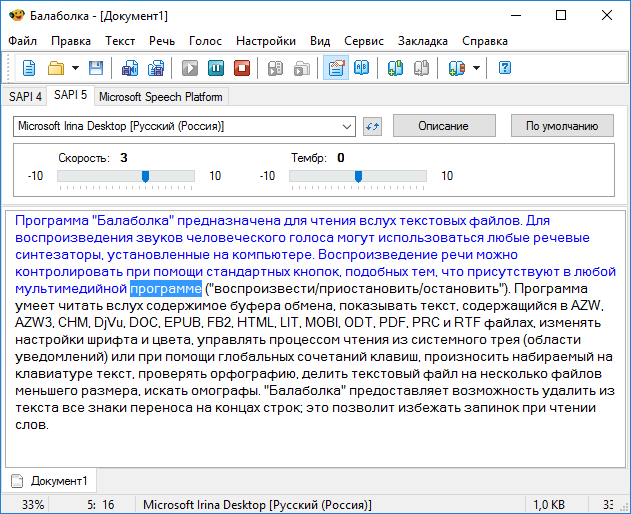631x514 pixels.
Task: Open the Настройки menu
Action: (x=265, y=41)
